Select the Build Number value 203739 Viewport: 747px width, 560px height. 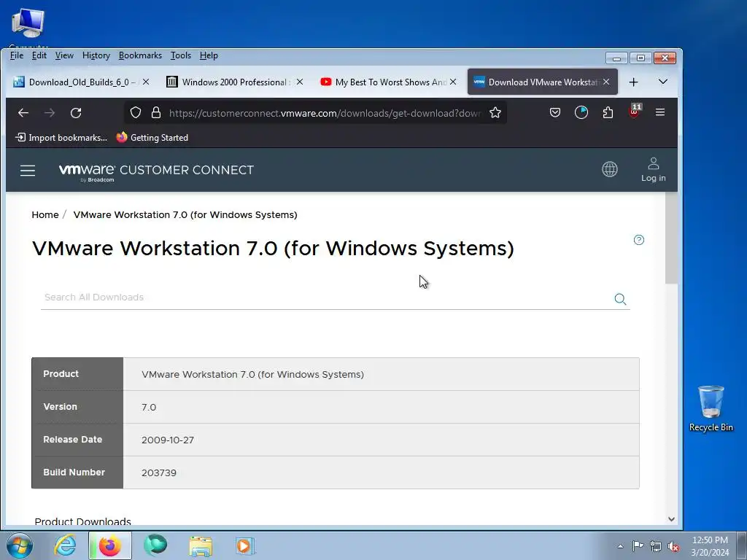point(158,472)
